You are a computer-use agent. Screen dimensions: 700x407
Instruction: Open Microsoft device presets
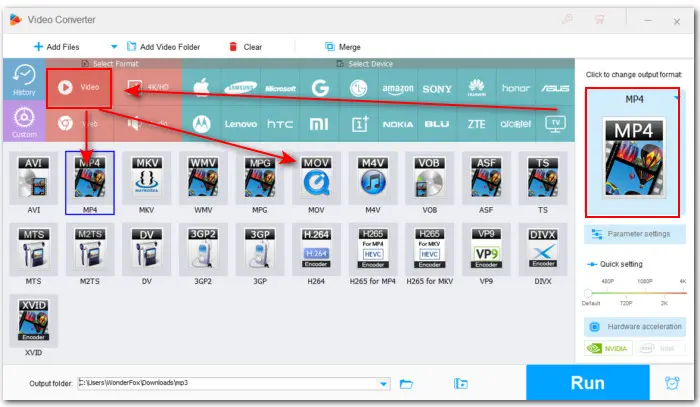[x=280, y=87]
